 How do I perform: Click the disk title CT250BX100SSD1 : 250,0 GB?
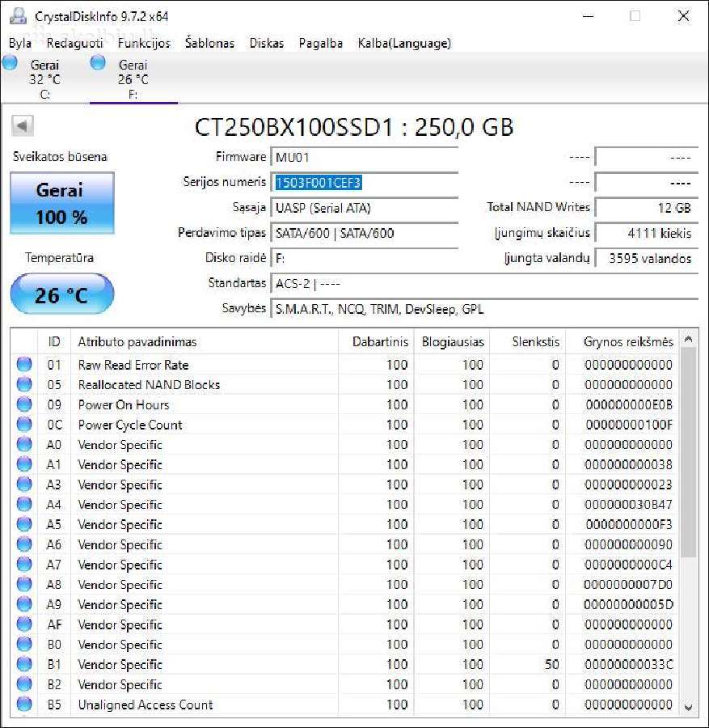[x=353, y=127]
